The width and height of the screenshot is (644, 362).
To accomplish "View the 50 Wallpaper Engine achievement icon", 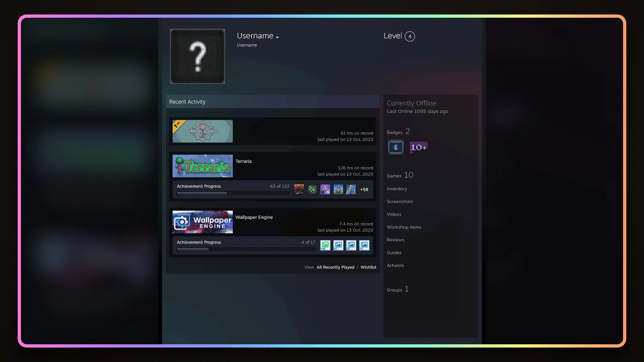I will 338,245.
